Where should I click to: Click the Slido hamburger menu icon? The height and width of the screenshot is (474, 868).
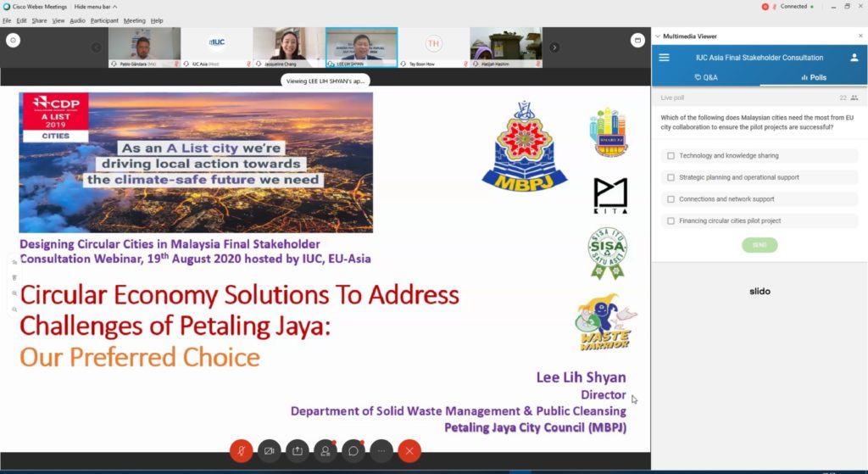[x=664, y=58]
